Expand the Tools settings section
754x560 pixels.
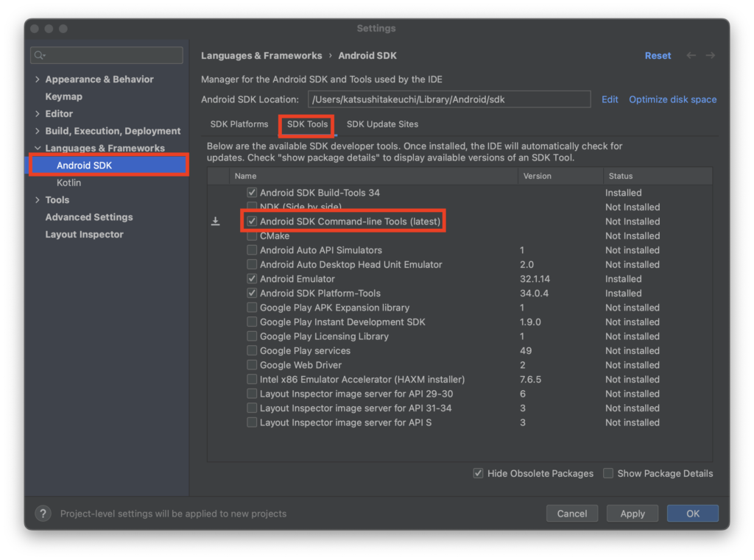(38, 200)
